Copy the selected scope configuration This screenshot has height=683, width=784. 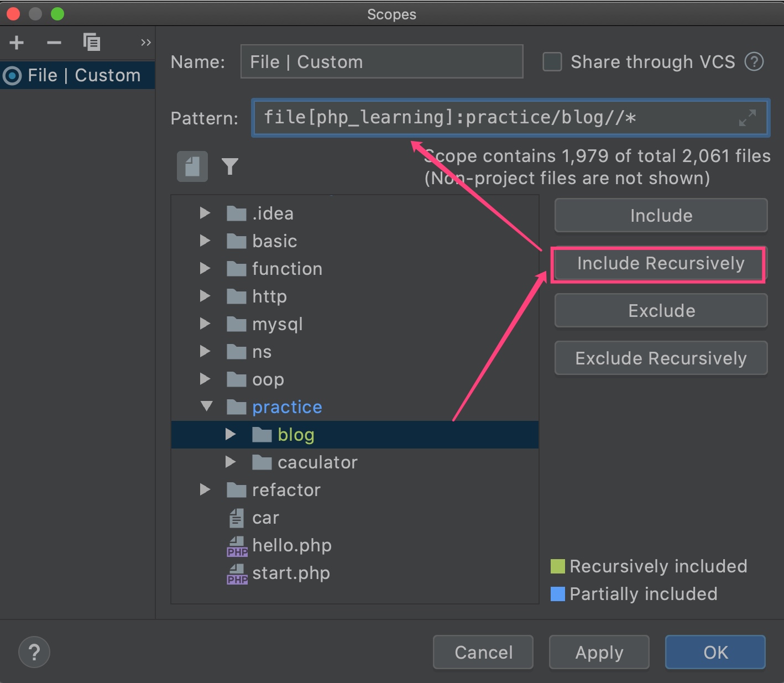[x=92, y=42]
